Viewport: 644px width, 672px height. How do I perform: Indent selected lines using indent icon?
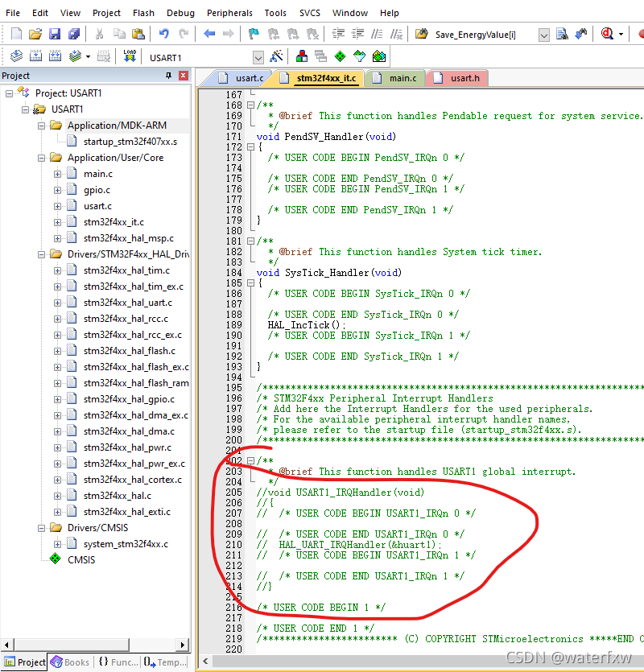coord(338,34)
